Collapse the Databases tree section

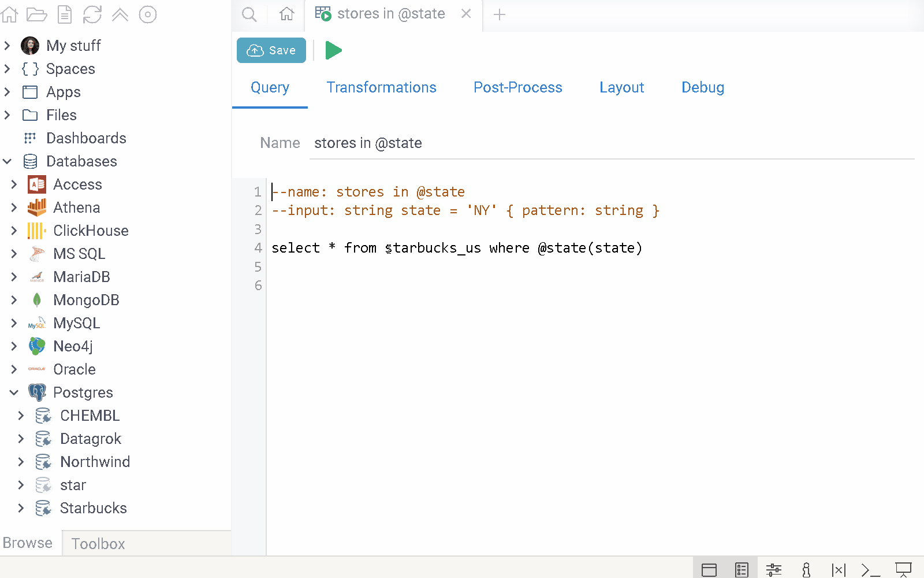[x=8, y=161]
